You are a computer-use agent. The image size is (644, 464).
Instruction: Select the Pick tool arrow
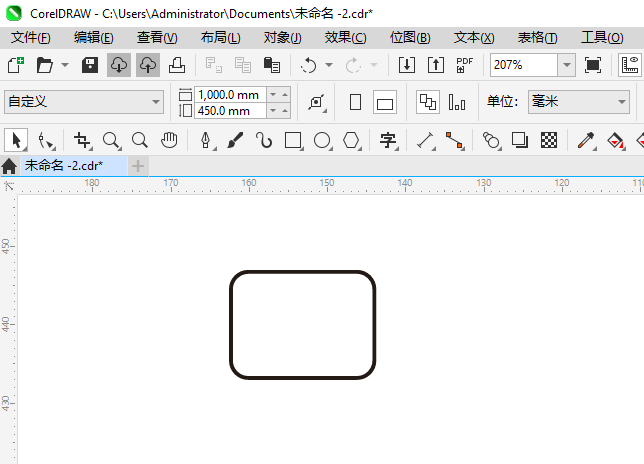(x=15, y=140)
